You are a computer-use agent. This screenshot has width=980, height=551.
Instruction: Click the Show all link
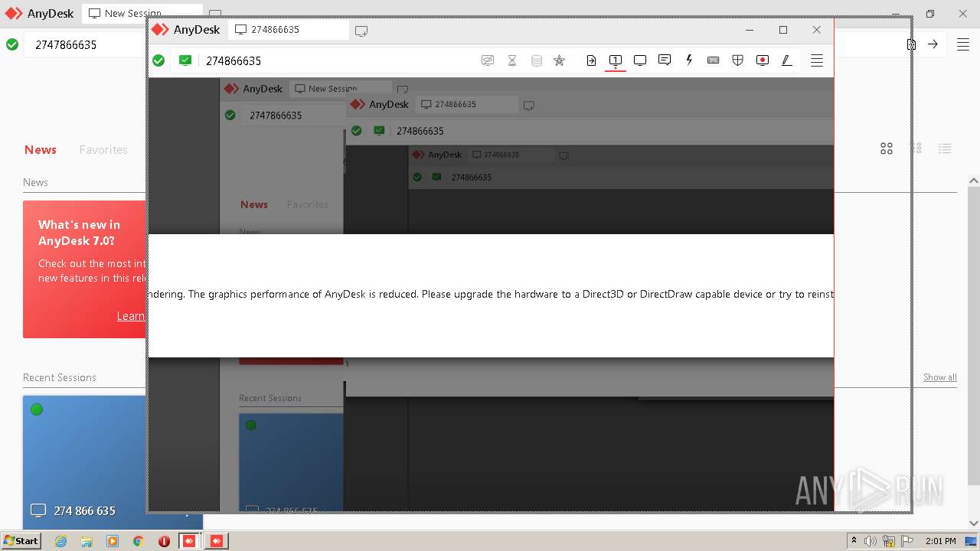[x=939, y=377]
